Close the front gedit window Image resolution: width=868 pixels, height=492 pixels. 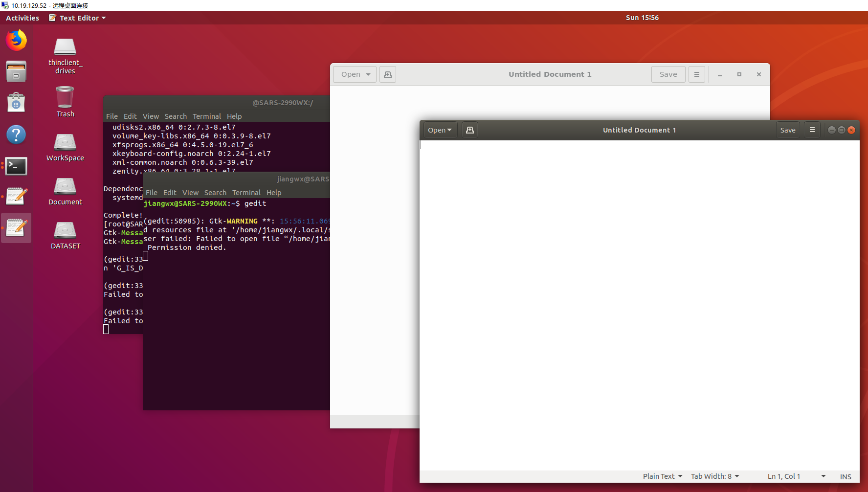coord(851,130)
